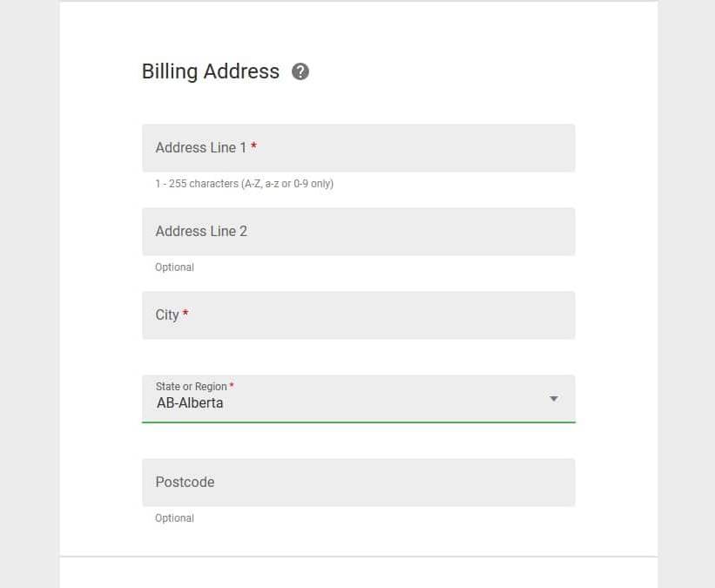Screen dimensions: 715x588
Task: Click the AB-Alberta selected value
Action: (190, 403)
